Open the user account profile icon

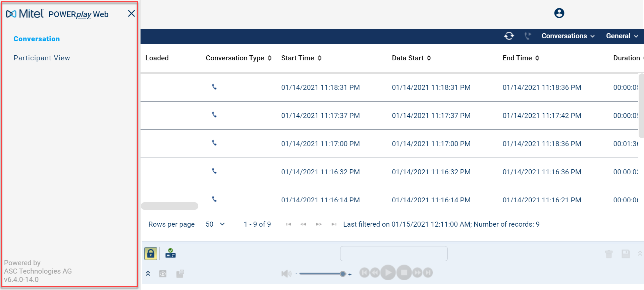pyautogui.click(x=559, y=13)
